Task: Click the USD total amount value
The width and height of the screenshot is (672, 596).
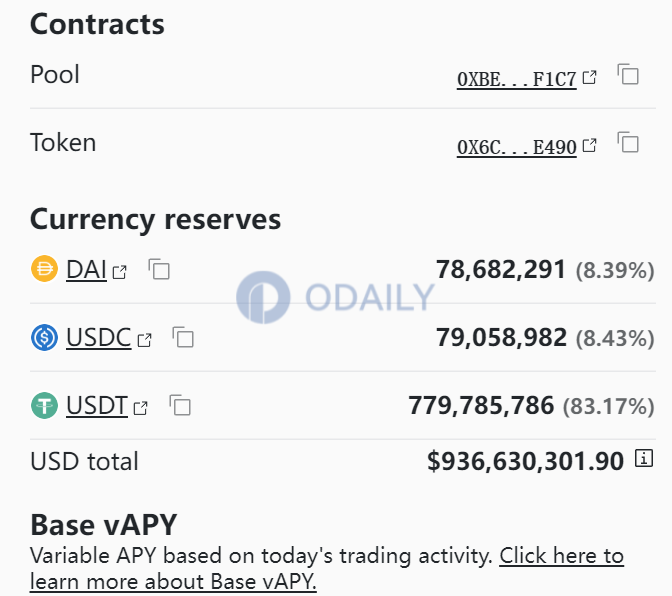Action: tap(525, 461)
